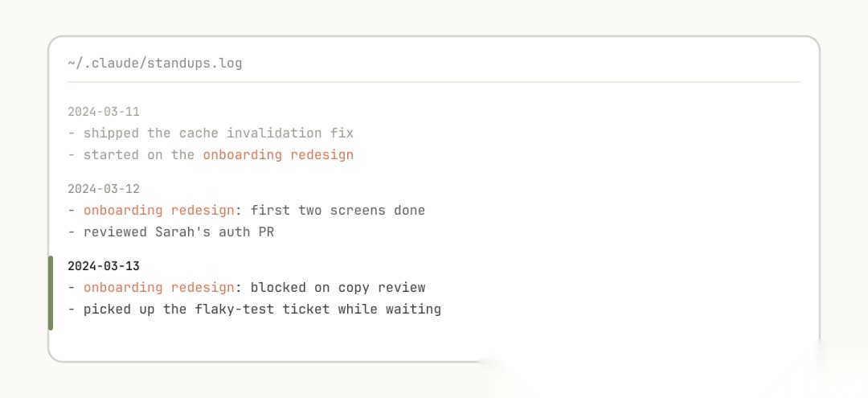Select the 'reviewed Sarah's auth PR' line
Screen dimensions: 868x398
[171, 232]
